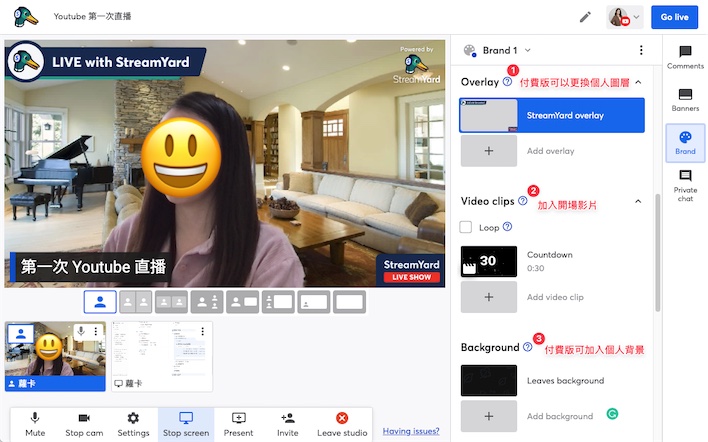Invite a guest
708x442 pixels.
(x=288, y=424)
